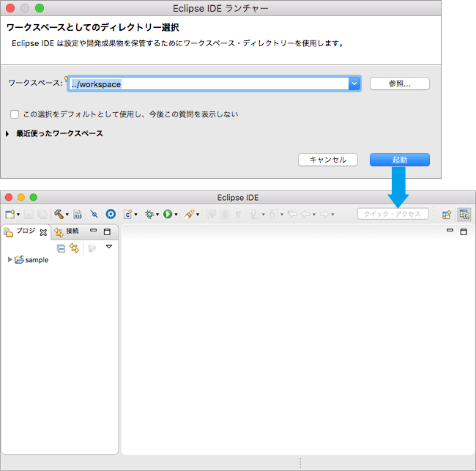Screen dimensions: 476x471
Task: Maximize the project explorer panel
Action: point(107,232)
